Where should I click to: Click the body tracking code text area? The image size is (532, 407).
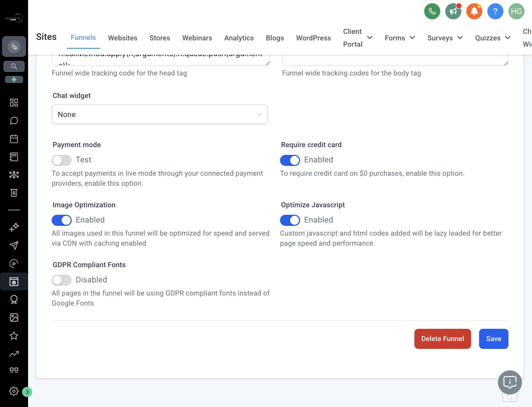pyautogui.click(x=395, y=60)
